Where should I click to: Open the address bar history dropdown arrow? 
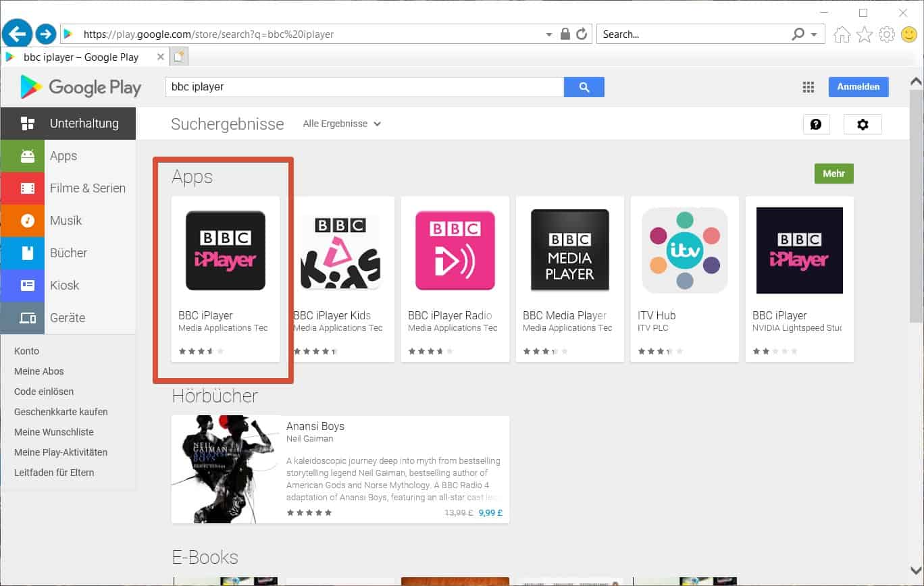(549, 34)
